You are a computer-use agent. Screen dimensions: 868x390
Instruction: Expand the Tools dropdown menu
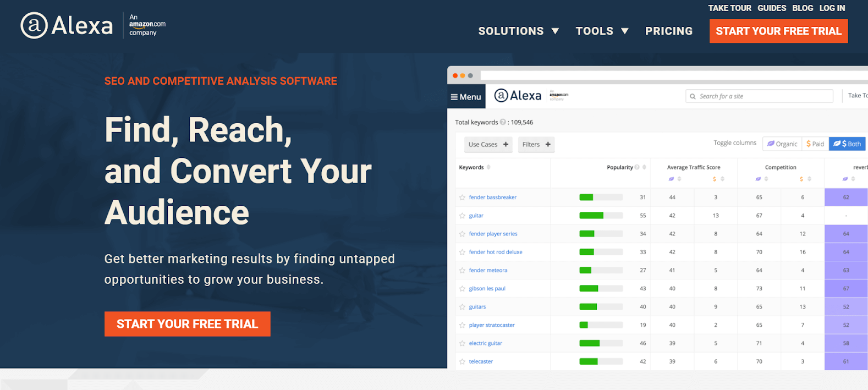[x=602, y=31]
